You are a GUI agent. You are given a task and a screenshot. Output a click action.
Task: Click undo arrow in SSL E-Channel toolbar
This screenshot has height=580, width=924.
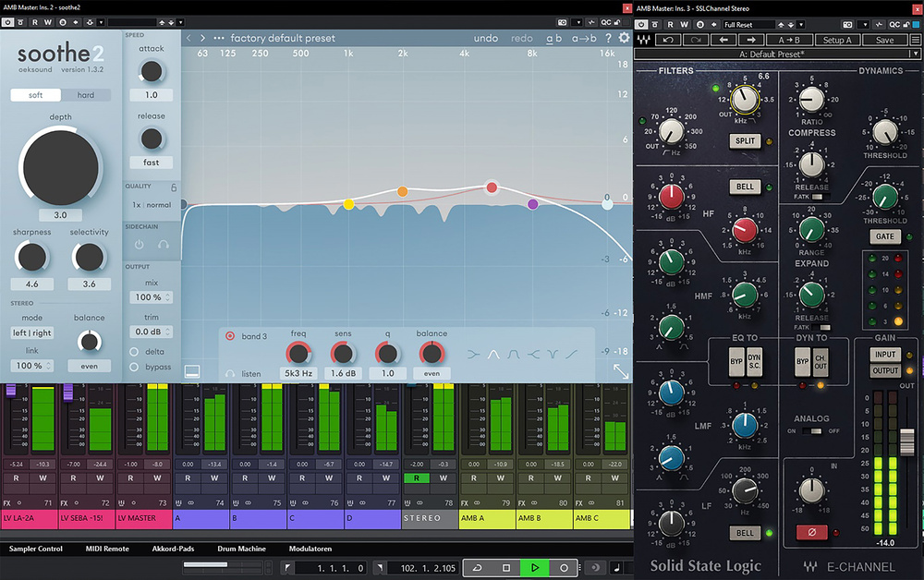click(x=668, y=40)
